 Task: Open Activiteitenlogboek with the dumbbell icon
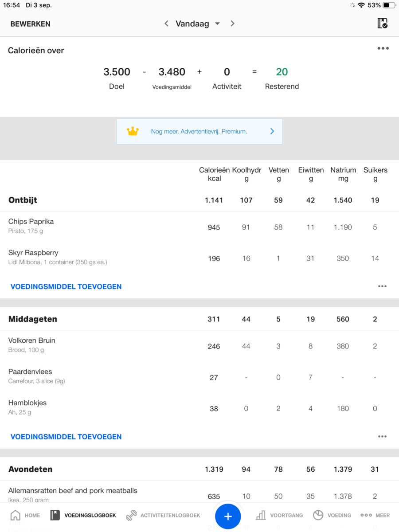click(x=132, y=515)
